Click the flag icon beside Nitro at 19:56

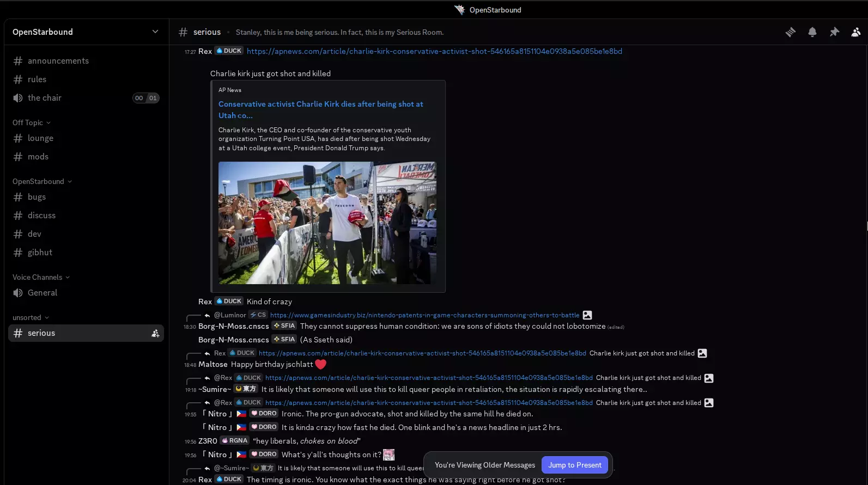241,455
